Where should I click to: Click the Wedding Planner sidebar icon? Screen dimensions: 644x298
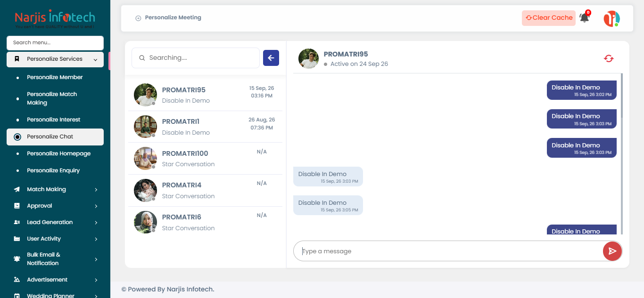[x=17, y=296]
